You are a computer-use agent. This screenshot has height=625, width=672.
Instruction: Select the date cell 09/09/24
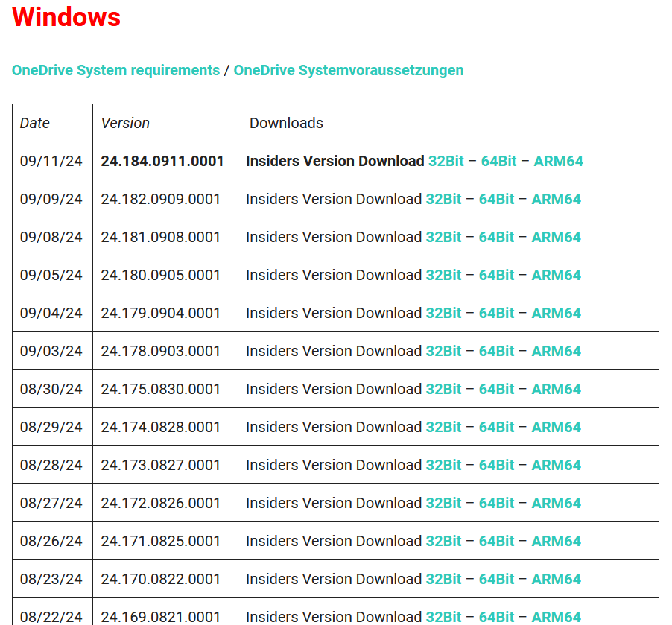click(51, 200)
